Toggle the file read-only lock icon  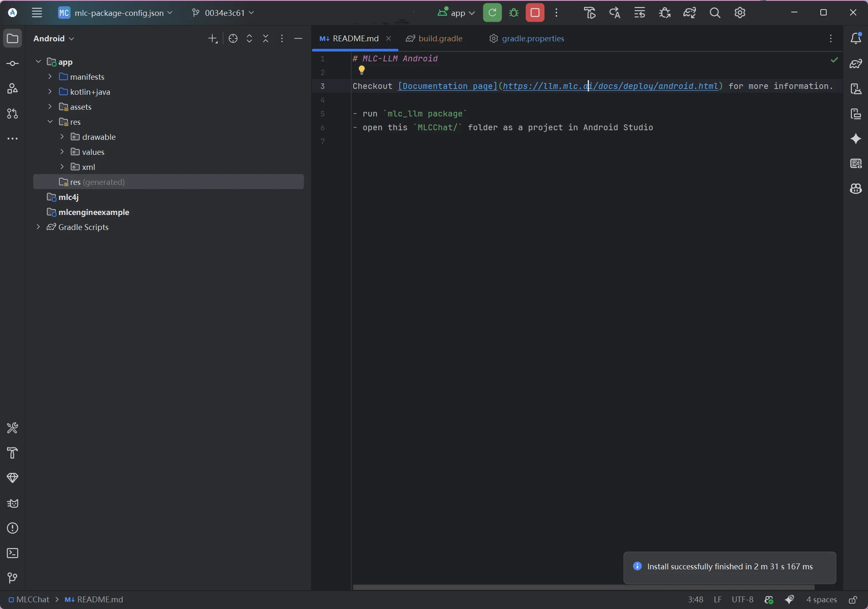[x=853, y=600]
